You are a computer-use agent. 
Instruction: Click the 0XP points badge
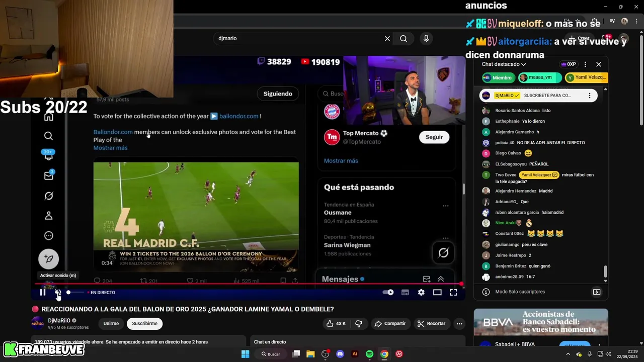(568, 64)
